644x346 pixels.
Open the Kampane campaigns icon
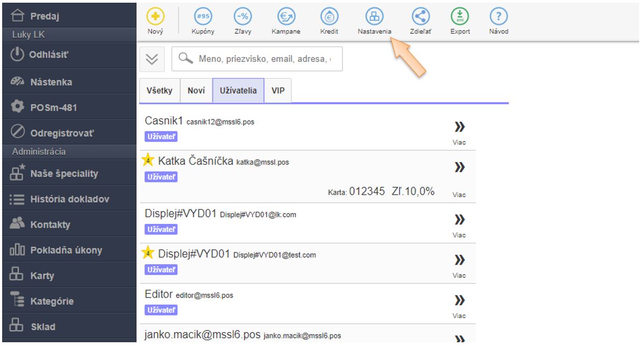285,16
